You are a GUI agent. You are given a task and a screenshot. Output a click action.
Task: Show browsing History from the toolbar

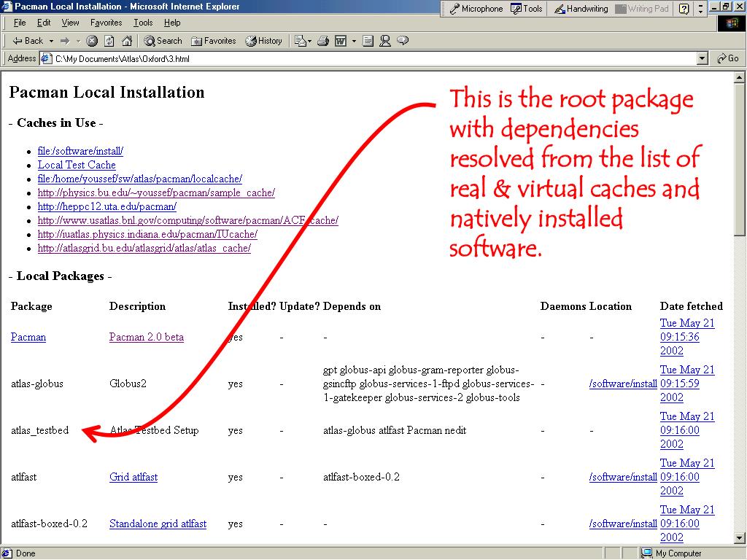[x=263, y=41]
